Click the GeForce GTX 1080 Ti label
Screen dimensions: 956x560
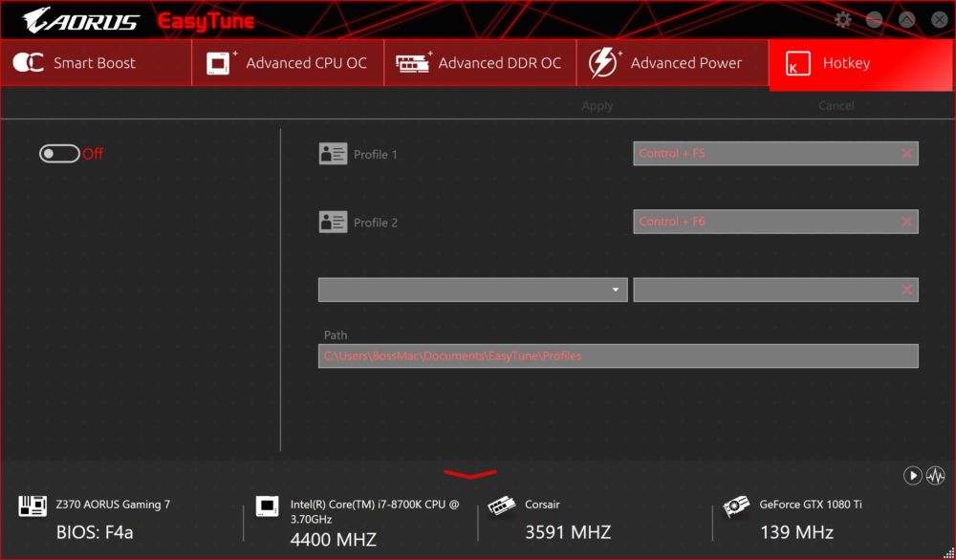(811, 504)
